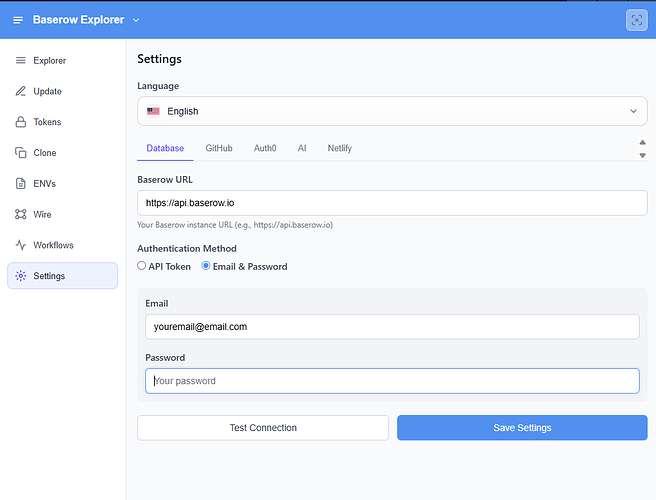Click the Password input field
The width and height of the screenshot is (656, 500).
pyautogui.click(x=392, y=381)
